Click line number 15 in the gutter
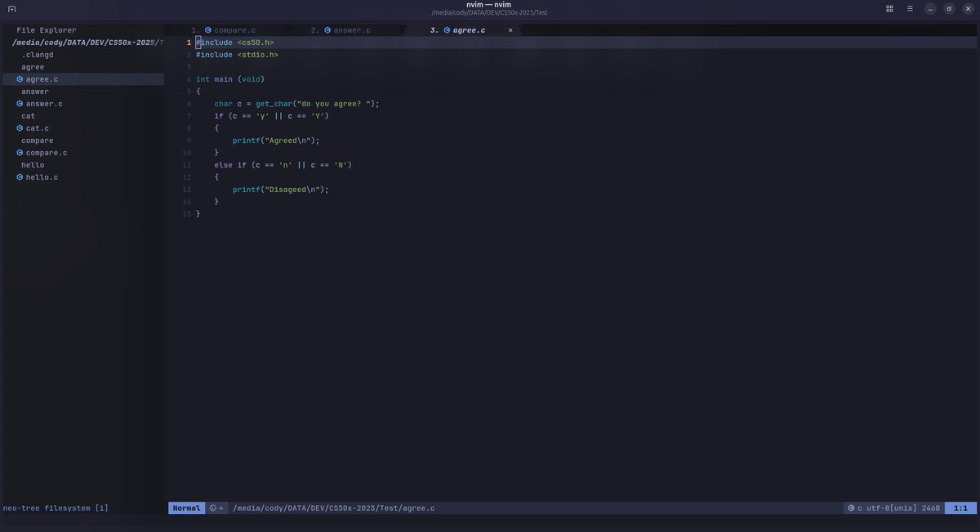 [187, 214]
